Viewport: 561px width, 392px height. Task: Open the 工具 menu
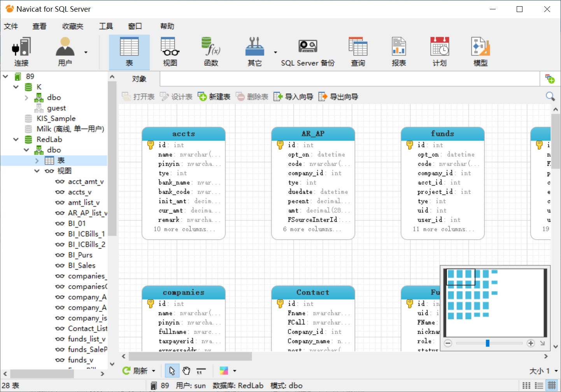click(x=106, y=26)
